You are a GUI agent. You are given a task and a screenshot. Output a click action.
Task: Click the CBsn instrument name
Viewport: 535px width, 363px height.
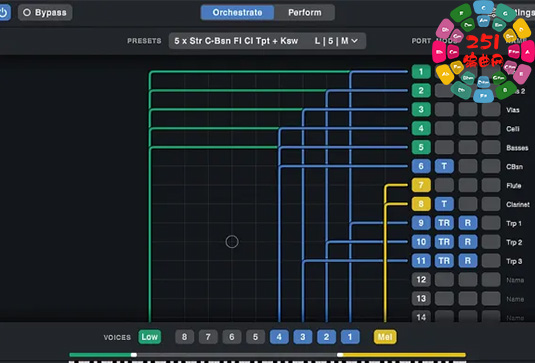coord(515,166)
